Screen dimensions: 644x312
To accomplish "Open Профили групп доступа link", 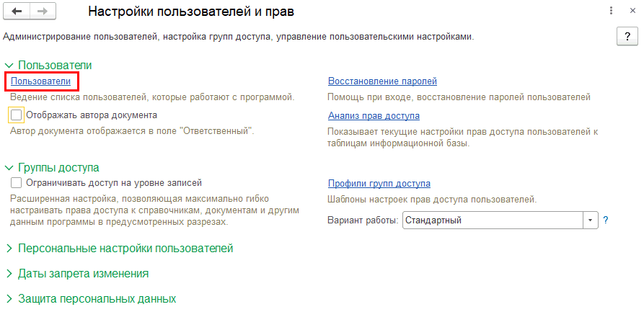I will pyautogui.click(x=379, y=184).
